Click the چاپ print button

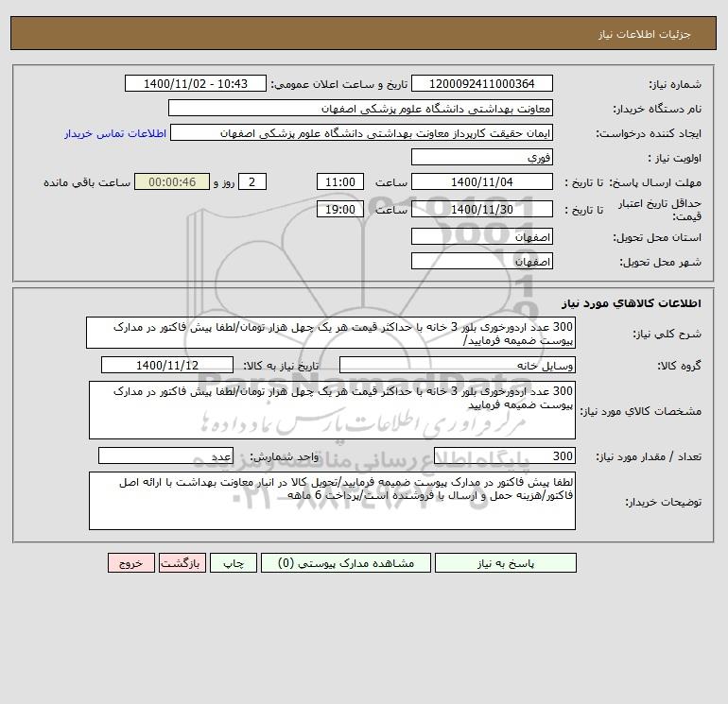[234, 562]
